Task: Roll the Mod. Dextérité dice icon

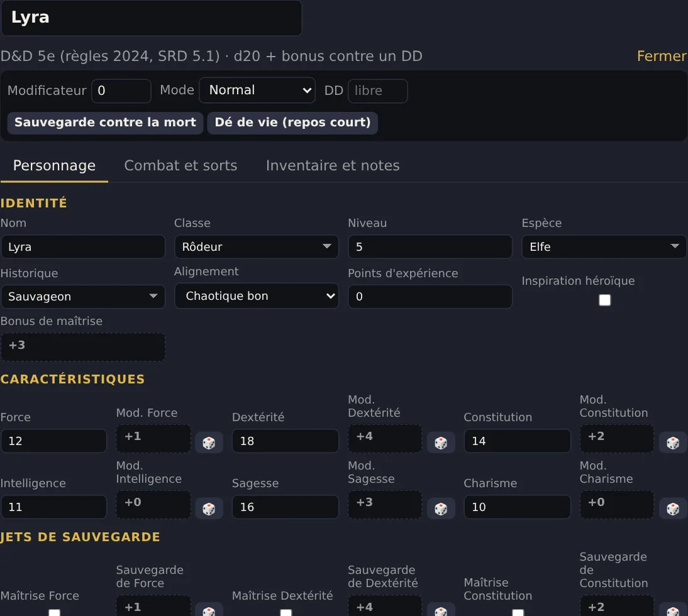Action: (440, 443)
